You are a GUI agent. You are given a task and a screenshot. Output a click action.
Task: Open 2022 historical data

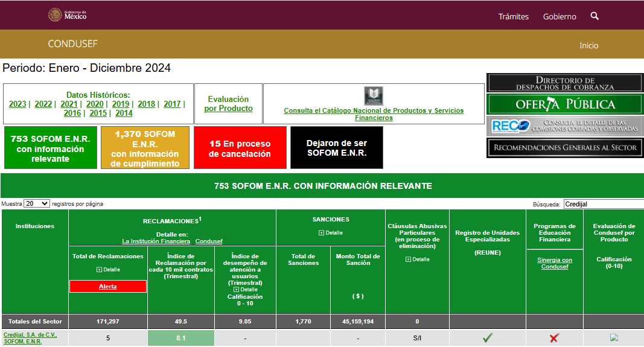(43, 104)
